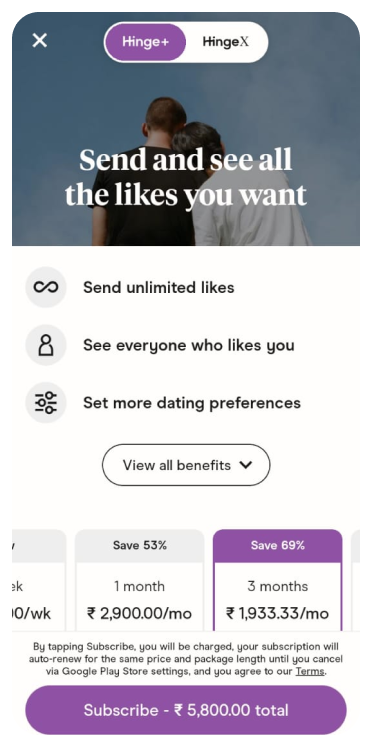Switch to the Hinge+ tab

[145, 42]
